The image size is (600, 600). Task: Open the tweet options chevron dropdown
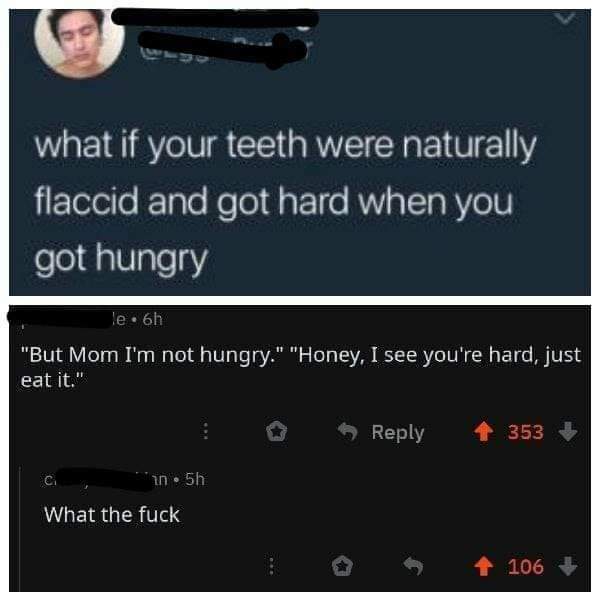(565, 18)
